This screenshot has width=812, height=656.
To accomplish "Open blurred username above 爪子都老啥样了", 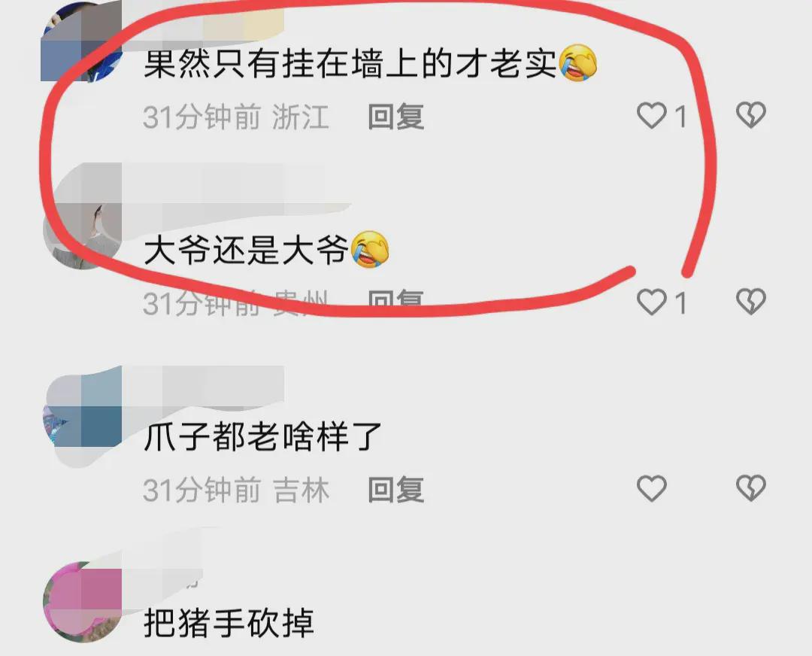I will (205, 384).
